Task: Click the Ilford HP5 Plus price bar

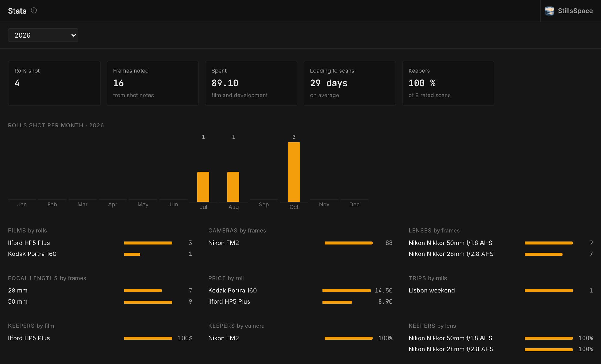Action: pyautogui.click(x=337, y=302)
